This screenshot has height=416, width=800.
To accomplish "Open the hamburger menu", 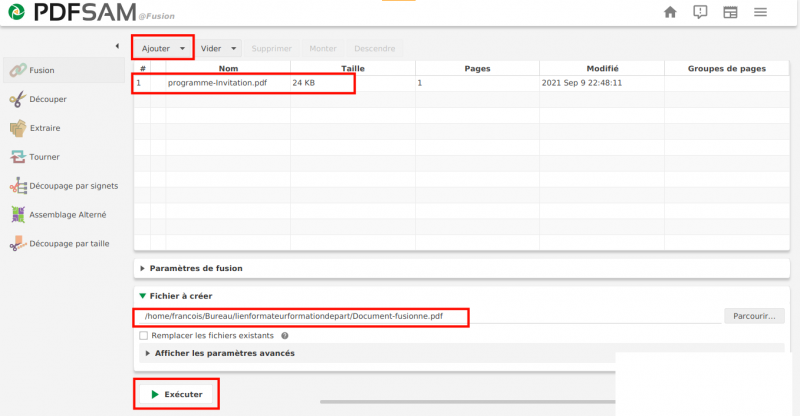I will click(760, 12).
